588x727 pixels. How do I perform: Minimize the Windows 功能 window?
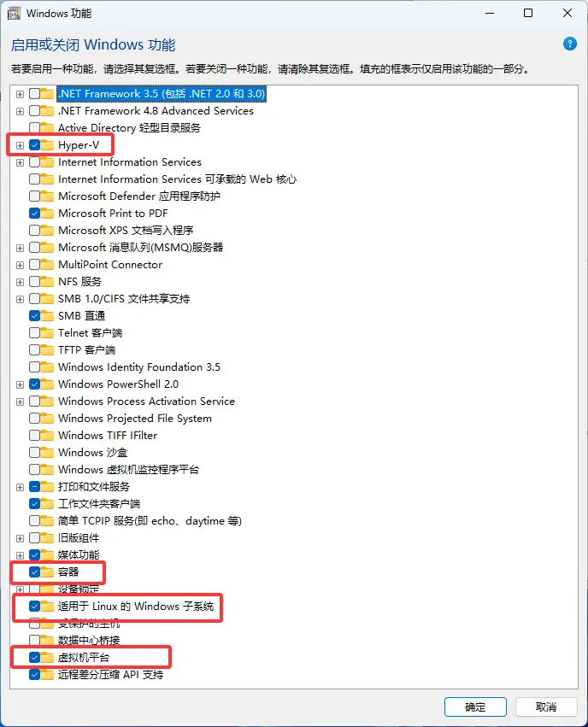(490, 13)
